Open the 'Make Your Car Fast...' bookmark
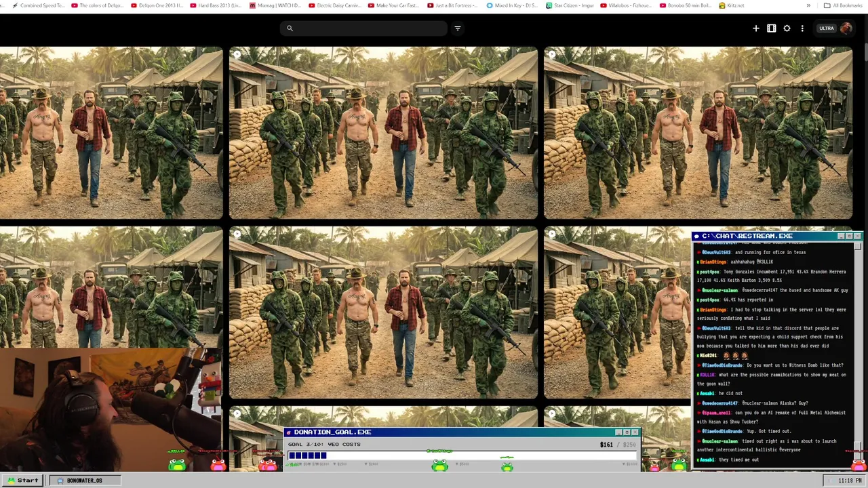Image resolution: width=868 pixels, height=488 pixels. [x=394, y=5]
